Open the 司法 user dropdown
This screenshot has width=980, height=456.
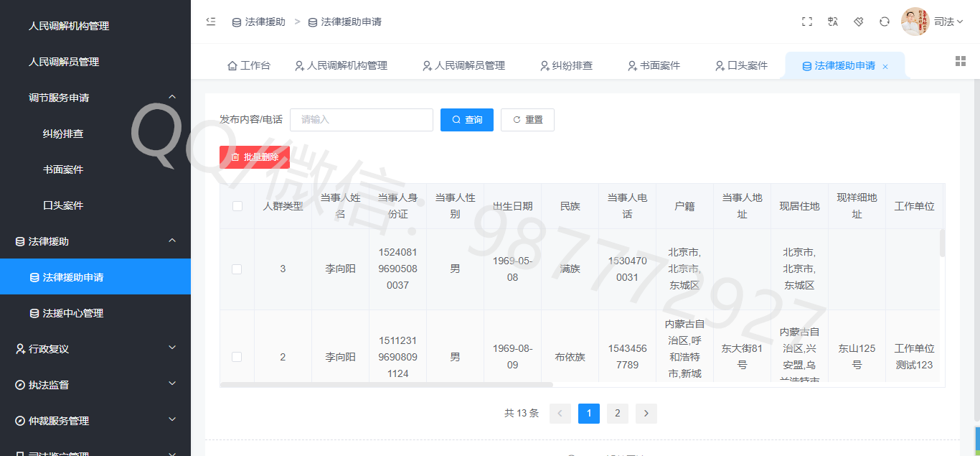pos(948,22)
